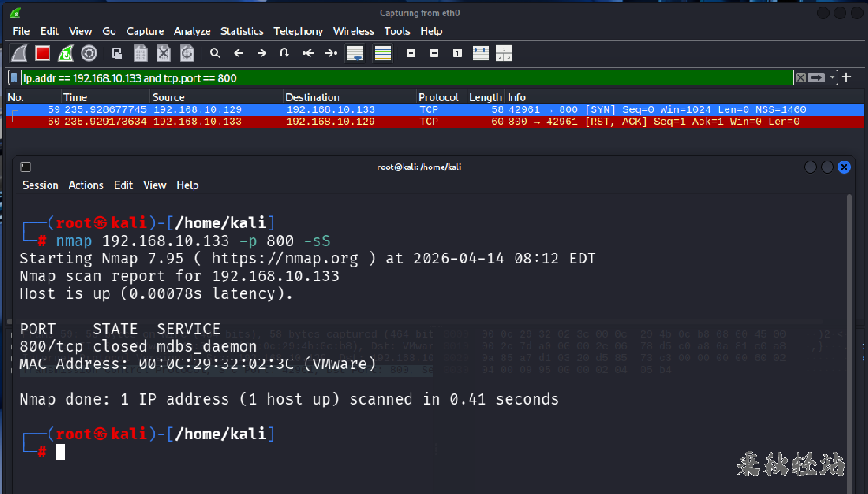868x494 pixels.
Task: Open the terminal's Session menu
Action: 40,186
